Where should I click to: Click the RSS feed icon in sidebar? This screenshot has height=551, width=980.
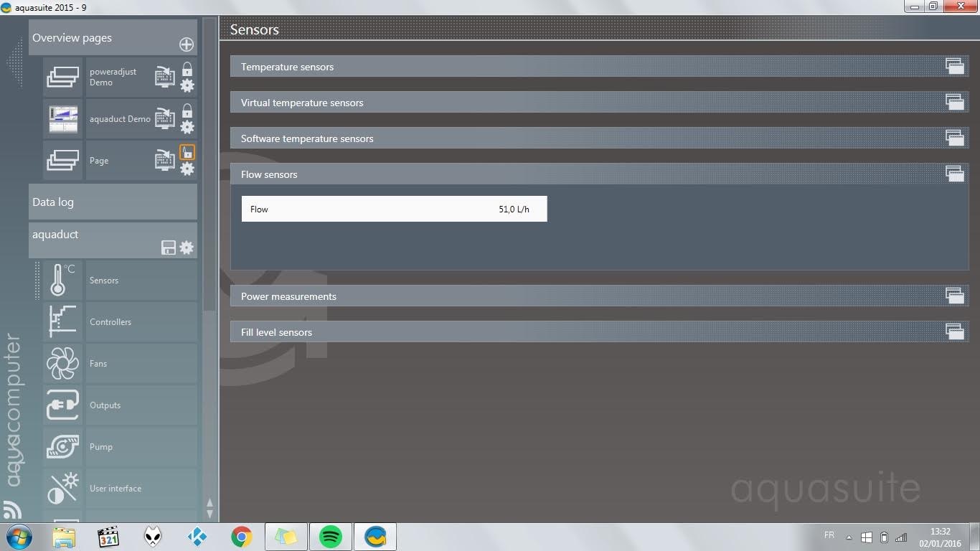11,510
